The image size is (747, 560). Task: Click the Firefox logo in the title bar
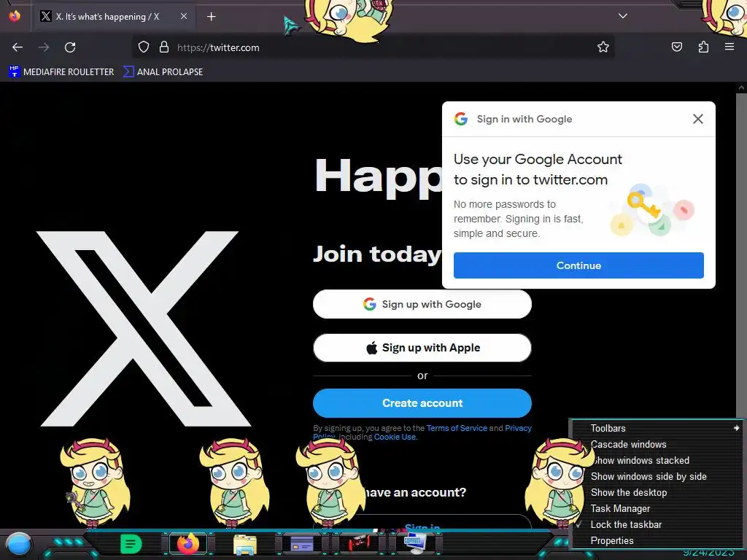point(15,16)
